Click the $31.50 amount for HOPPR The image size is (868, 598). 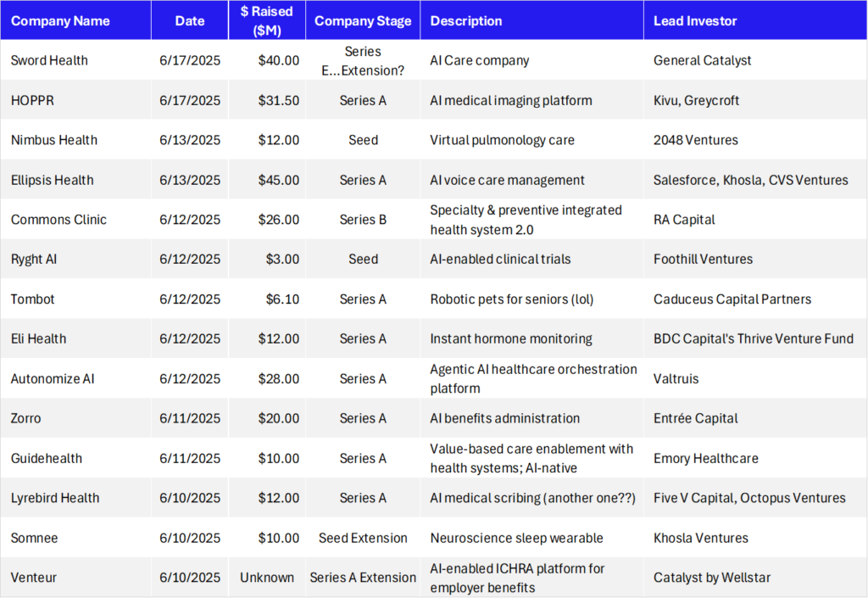pyautogui.click(x=278, y=100)
